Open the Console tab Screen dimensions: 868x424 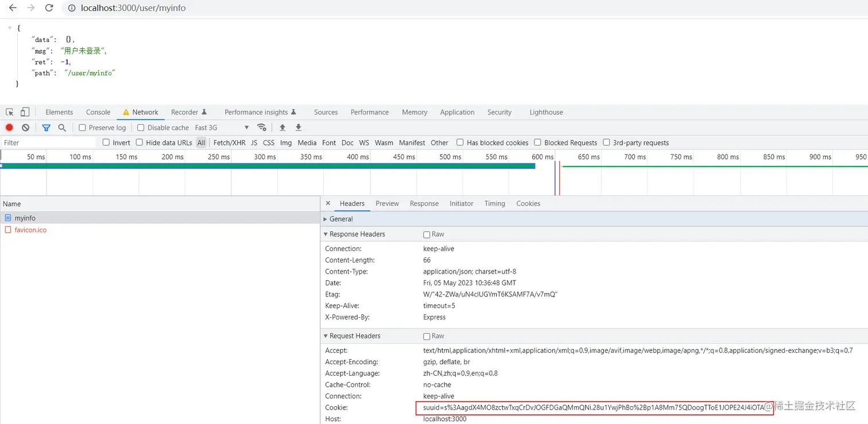98,112
